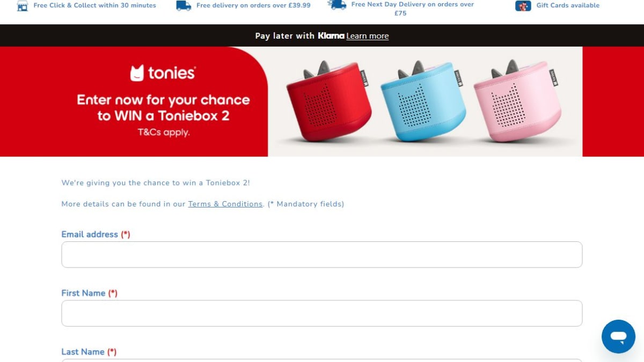
Task: Click Free Next Day Delivery text
Action: [413, 9]
